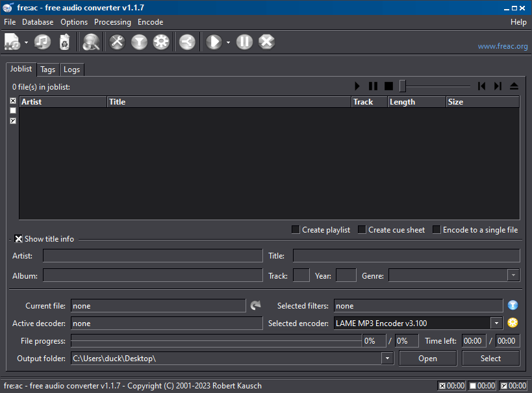Toggle Encode to a single file
532x393 pixels.
click(x=437, y=229)
